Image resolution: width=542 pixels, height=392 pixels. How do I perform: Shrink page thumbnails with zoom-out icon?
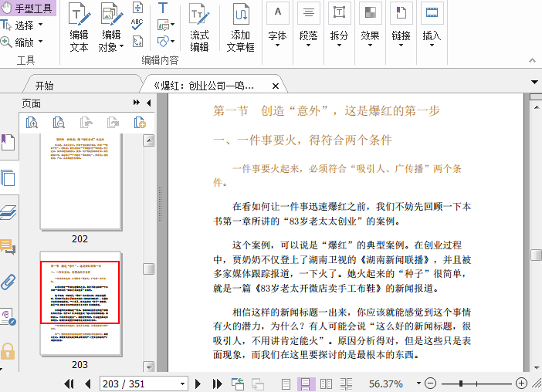pyautogui.click(x=59, y=122)
